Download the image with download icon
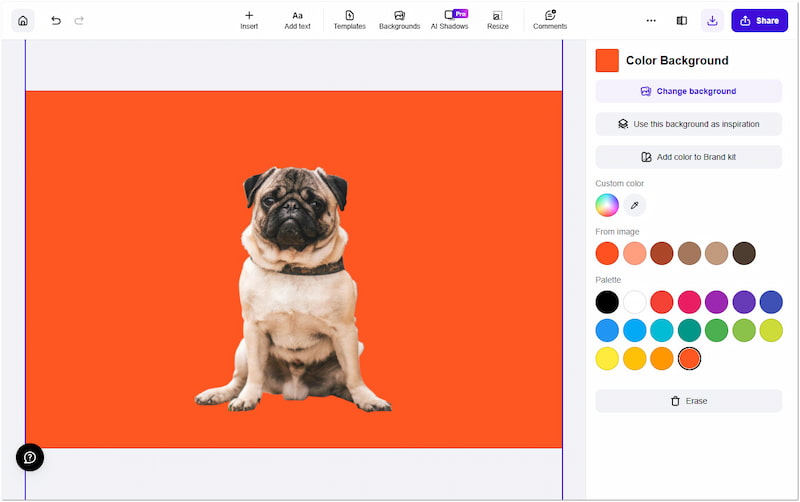Image resolution: width=800 pixels, height=502 pixels. pos(712,20)
